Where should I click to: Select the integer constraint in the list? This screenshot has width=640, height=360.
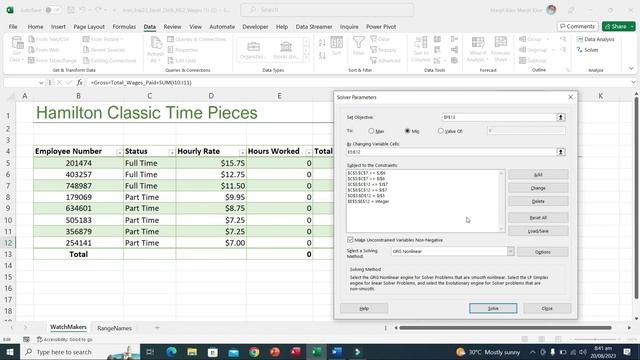pos(368,202)
